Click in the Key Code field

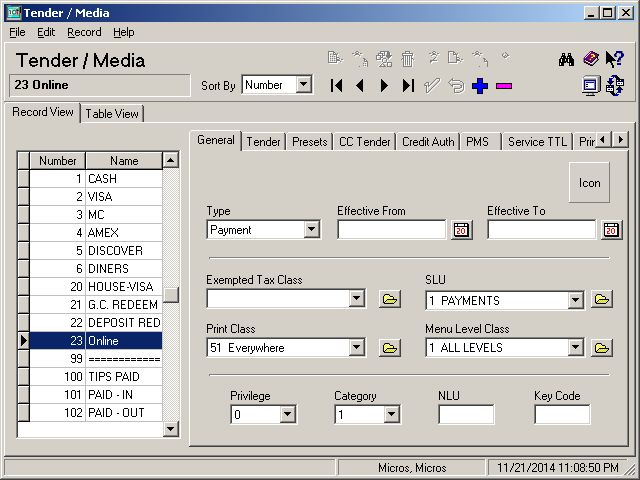[562, 415]
